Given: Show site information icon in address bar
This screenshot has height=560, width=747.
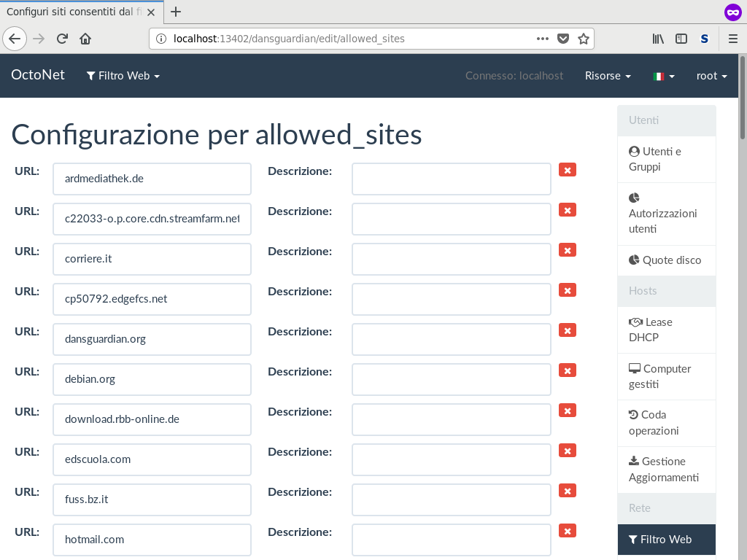Looking at the screenshot, I should click(x=161, y=39).
